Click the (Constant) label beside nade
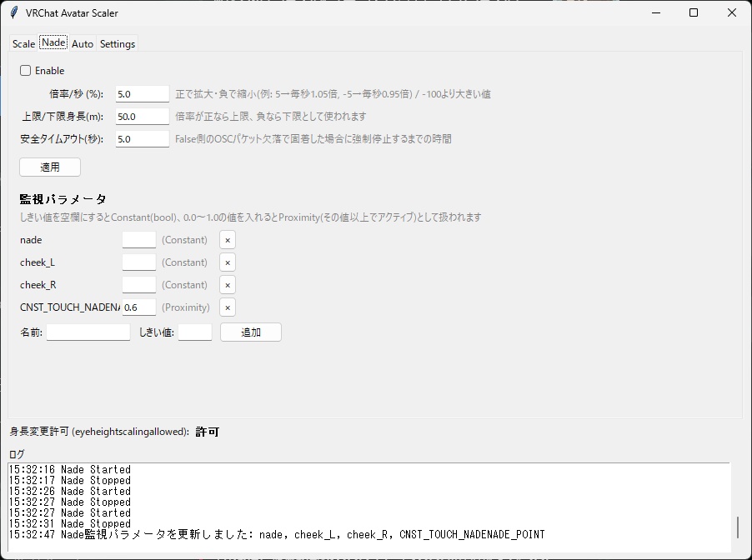This screenshot has height=560, width=752. pos(184,240)
